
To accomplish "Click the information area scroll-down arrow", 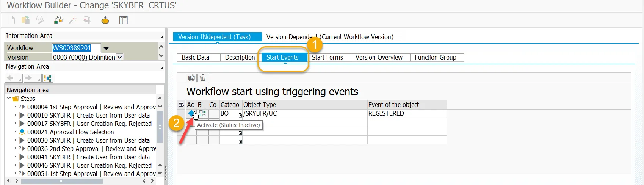I will 161,55.
